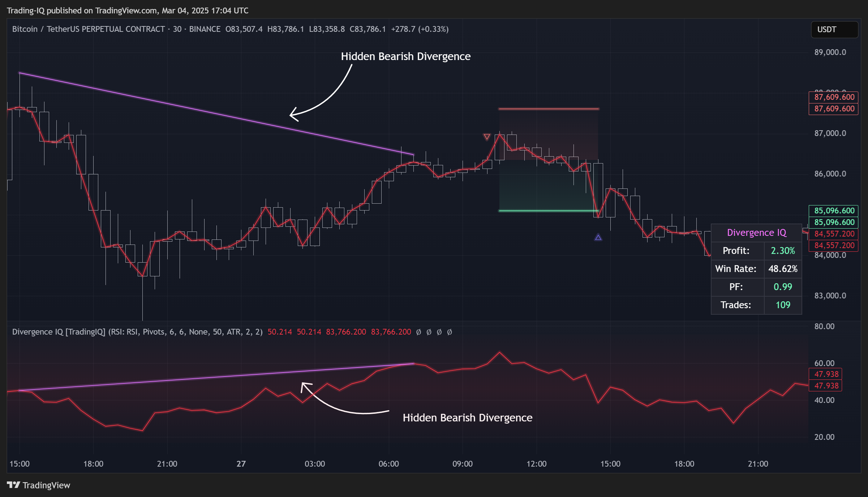Click the green take-profit line of the trade
Screen dimensions: 868x497
pyautogui.click(x=549, y=211)
